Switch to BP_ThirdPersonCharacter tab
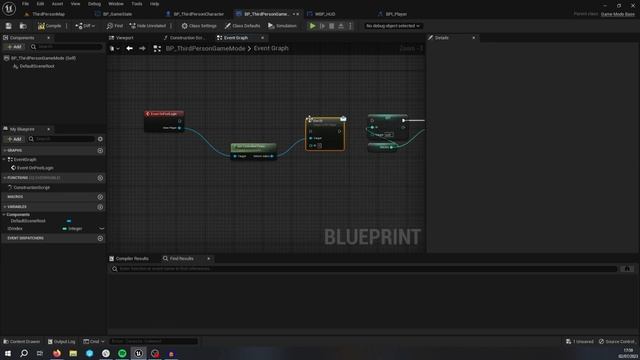Viewport: 640px width, 360px height. (198, 14)
